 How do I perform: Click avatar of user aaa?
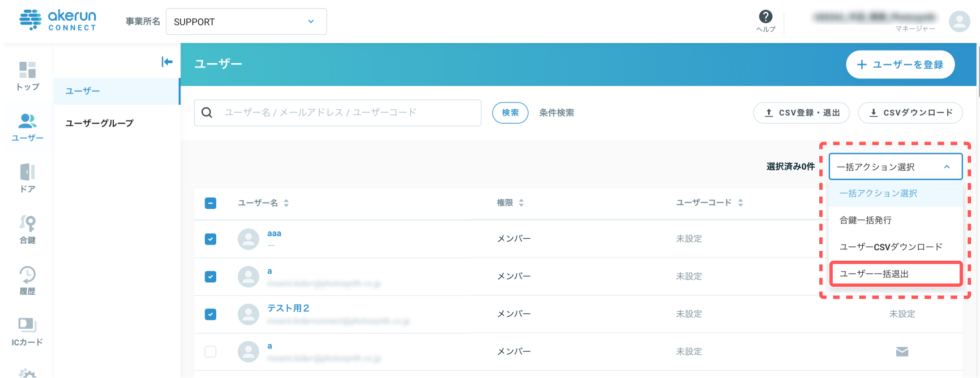coord(248,239)
